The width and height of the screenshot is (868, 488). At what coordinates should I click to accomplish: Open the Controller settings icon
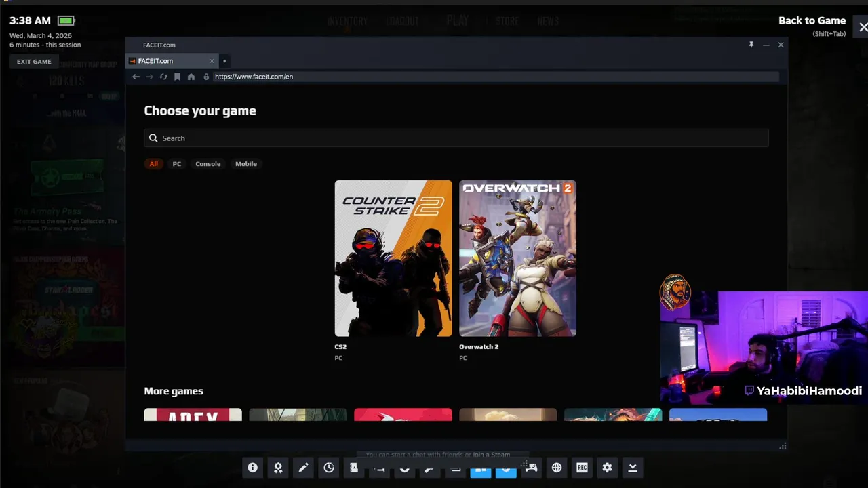click(x=532, y=468)
